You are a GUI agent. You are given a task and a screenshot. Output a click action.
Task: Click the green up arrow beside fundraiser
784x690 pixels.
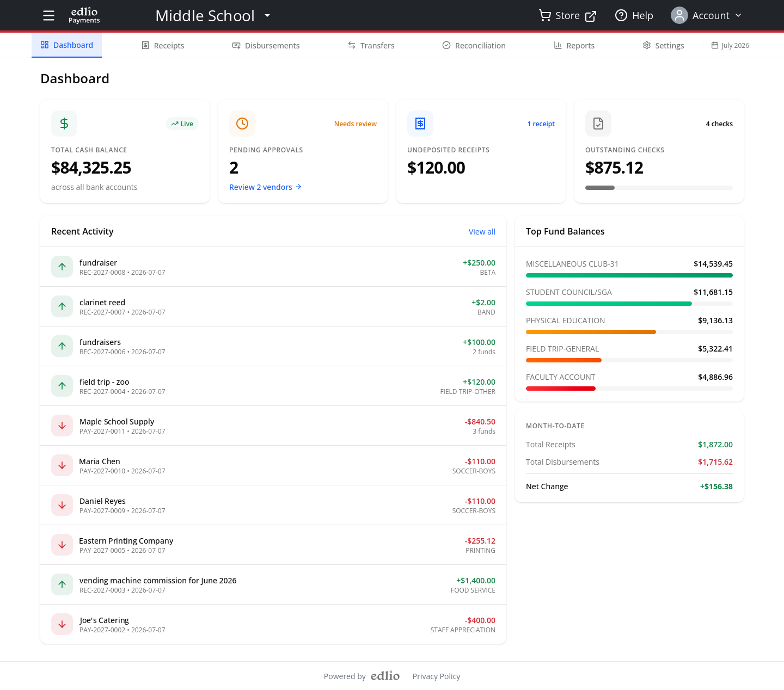coord(62,267)
